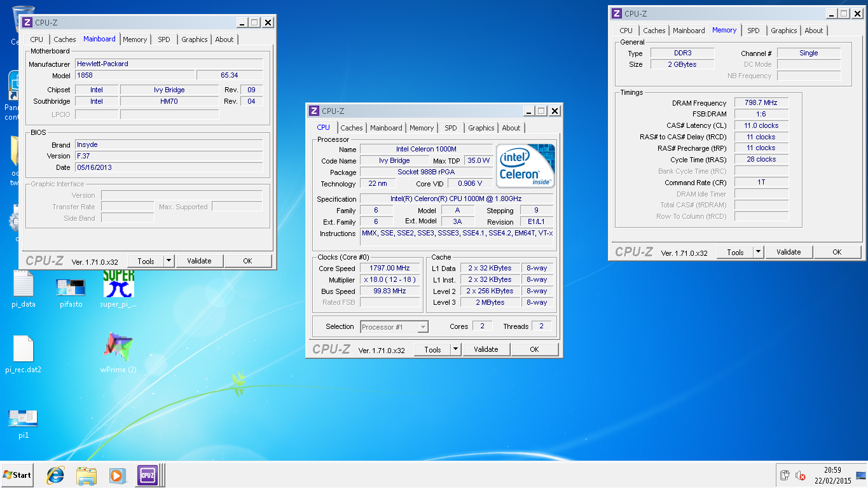The width and height of the screenshot is (868, 488).
Task: Launch Windows Media Player from taskbar
Action: 116,475
